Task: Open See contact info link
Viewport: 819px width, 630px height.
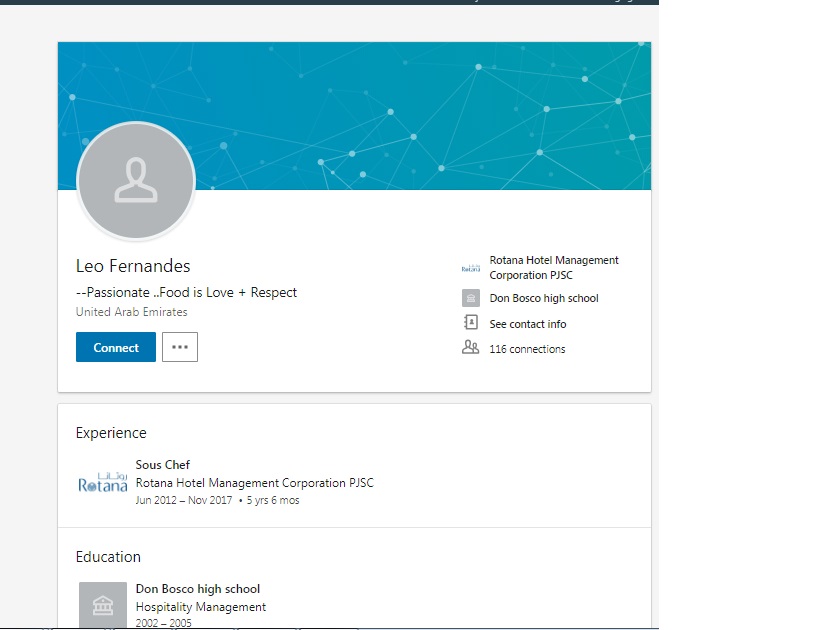Action: 528,324
